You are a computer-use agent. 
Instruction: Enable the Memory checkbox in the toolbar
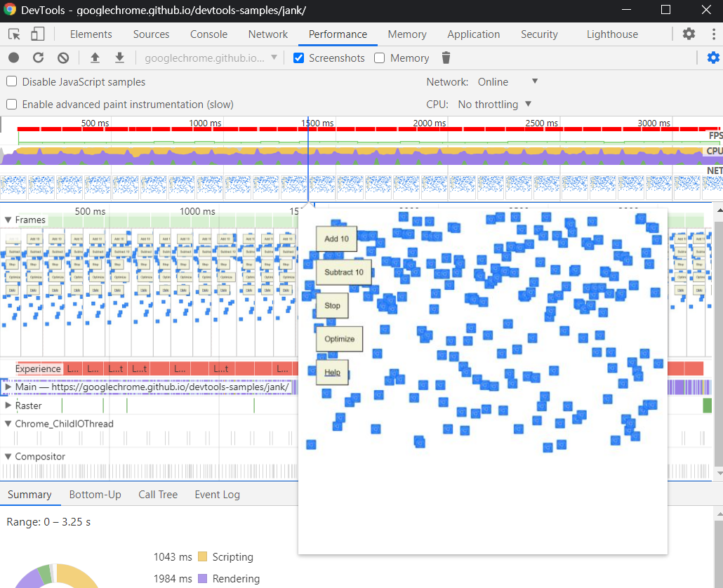[x=380, y=58]
